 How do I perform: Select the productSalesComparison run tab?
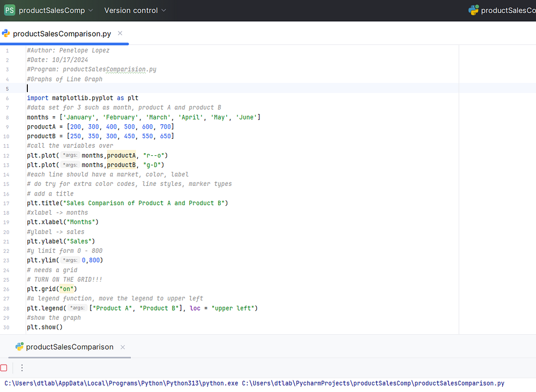(x=70, y=347)
